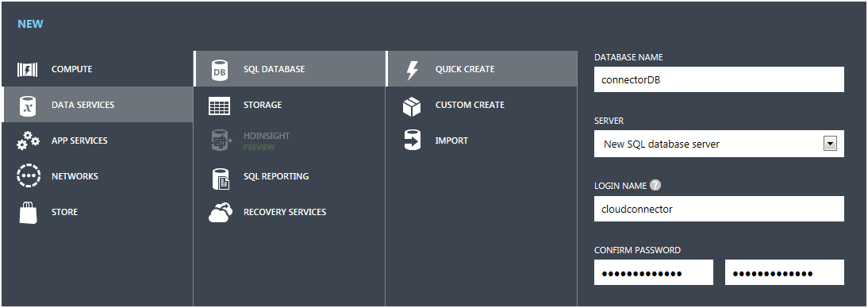Focus the Login Name field cloudconnector
868x308 pixels.
[719, 209]
